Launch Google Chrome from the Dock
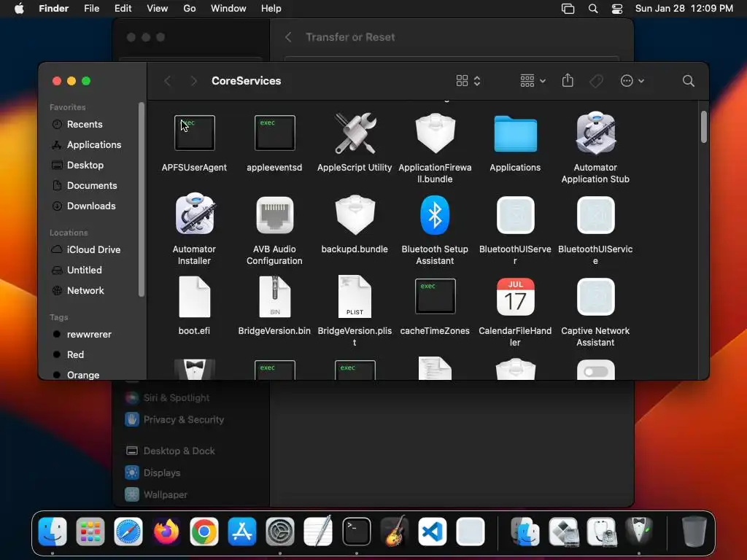747x560 pixels. pos(204,532)
